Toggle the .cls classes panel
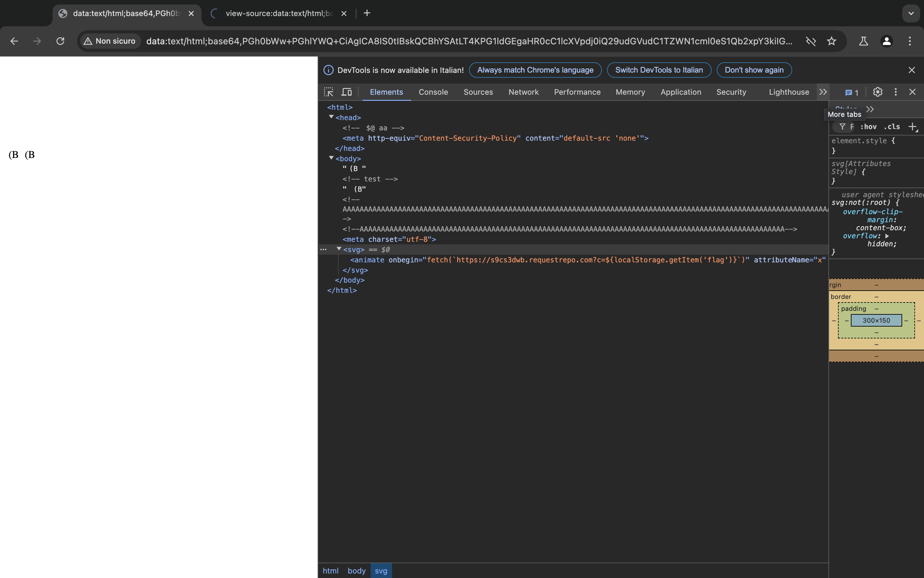924x578 pixels. (892, 127)
